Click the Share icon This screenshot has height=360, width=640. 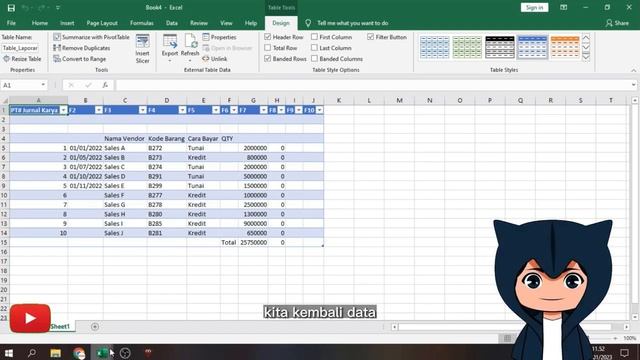609,23
